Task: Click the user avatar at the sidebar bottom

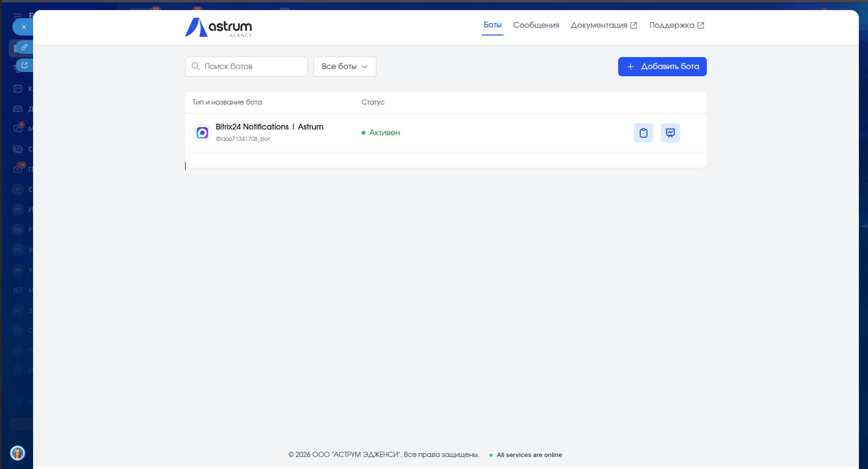Action: [18, 453]
